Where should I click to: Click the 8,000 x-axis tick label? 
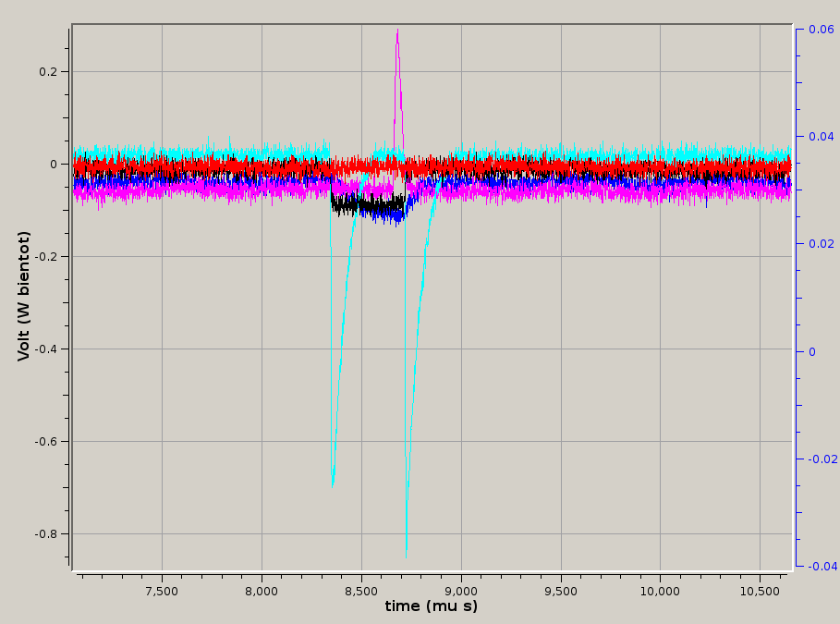(262, 590)
